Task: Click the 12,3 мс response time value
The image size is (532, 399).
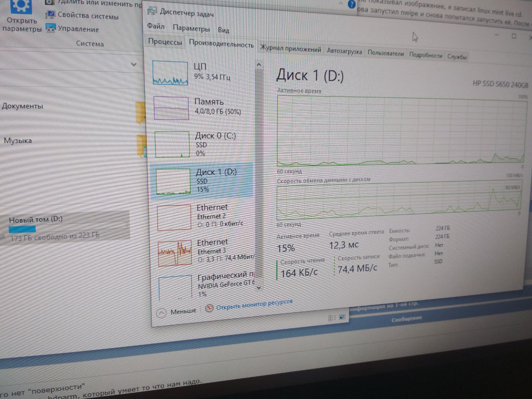Action: pos(344,245)
